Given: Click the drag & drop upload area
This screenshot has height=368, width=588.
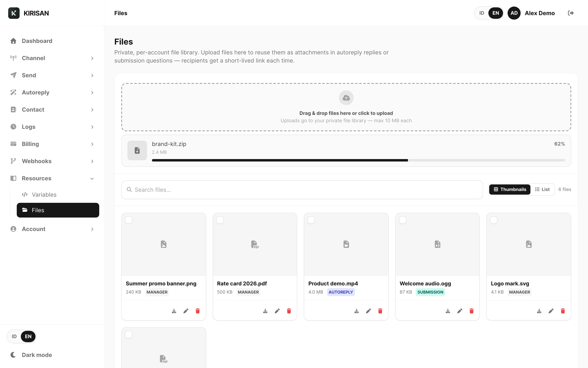Looking at the screenshot, I should pos(346,107).
